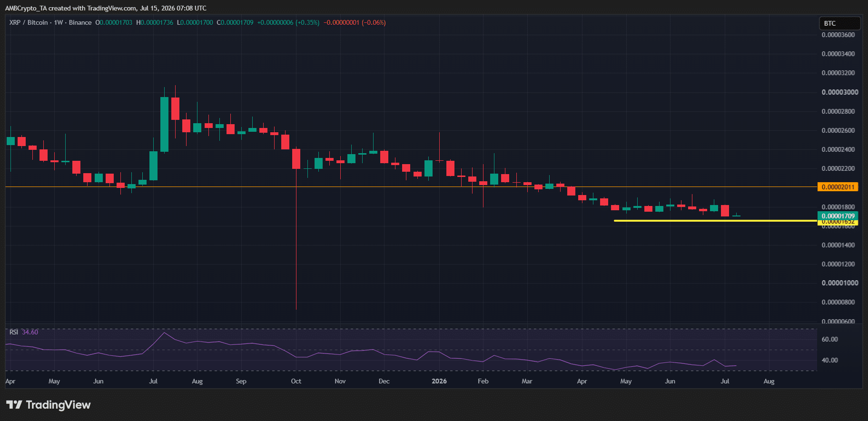868x421 pixels.
Task: Click the AMBCrypto_TA attribution text
Action: click(106, 8)
